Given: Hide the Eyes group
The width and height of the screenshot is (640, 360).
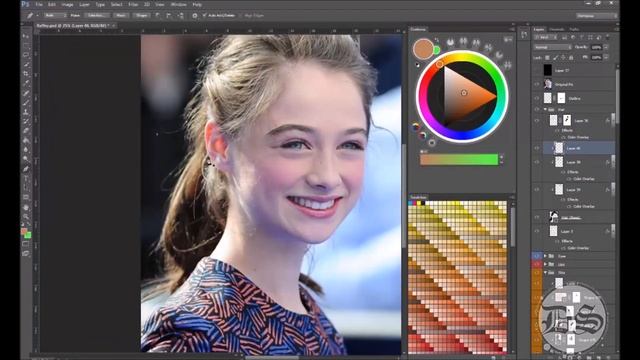Looking at the screenshot, I should coord(537,256).
